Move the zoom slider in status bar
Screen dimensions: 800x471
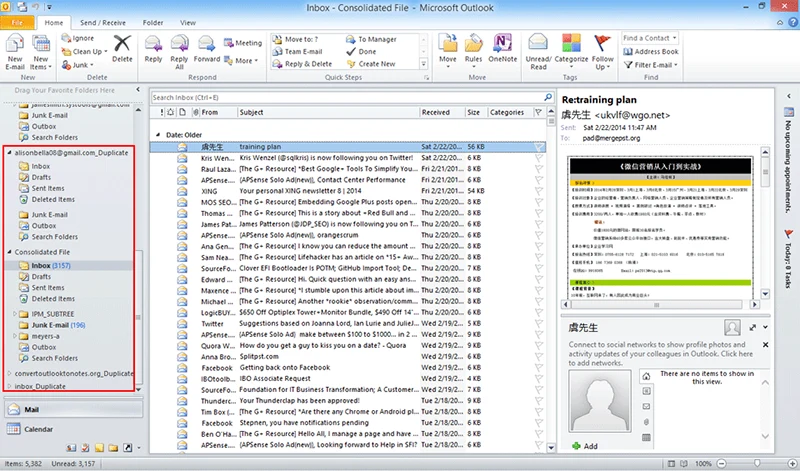(x=757, y=463)
